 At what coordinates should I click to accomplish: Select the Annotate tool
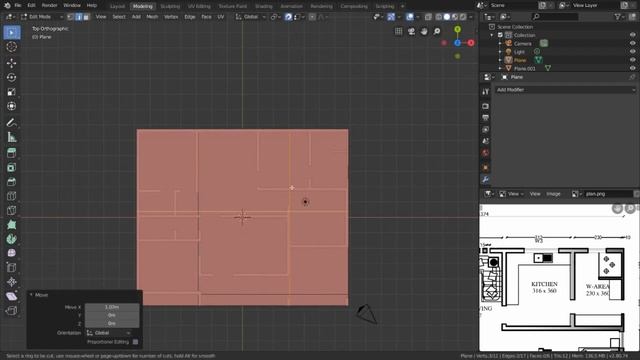pos(11,122)
